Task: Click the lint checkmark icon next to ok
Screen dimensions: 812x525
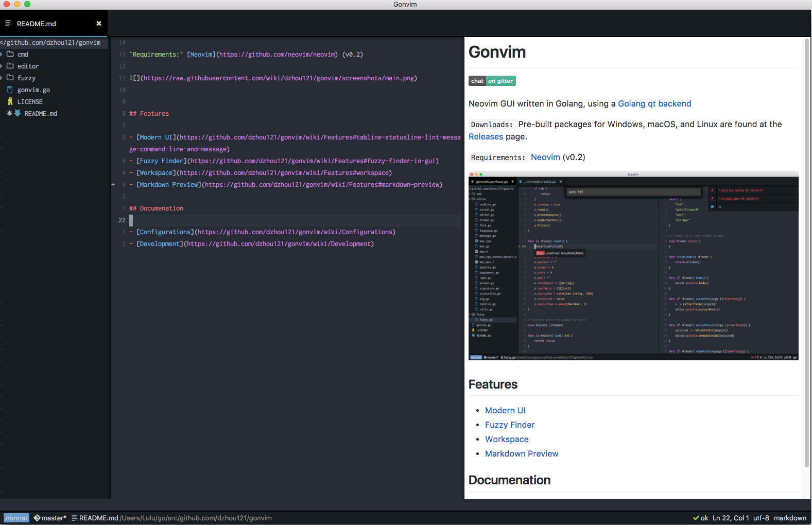Action: coord(696,518)
